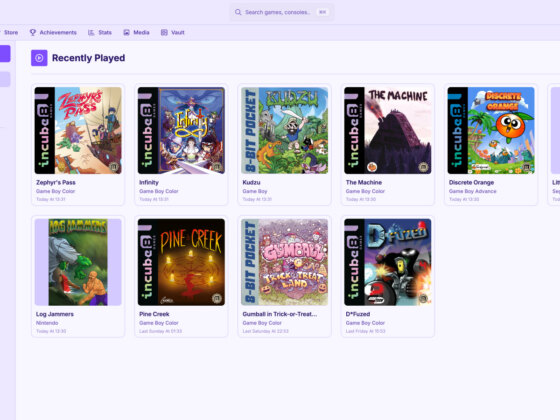Click the Infinity game title
This screenshot has width=560, height=420.
click(x=149, y=182)
